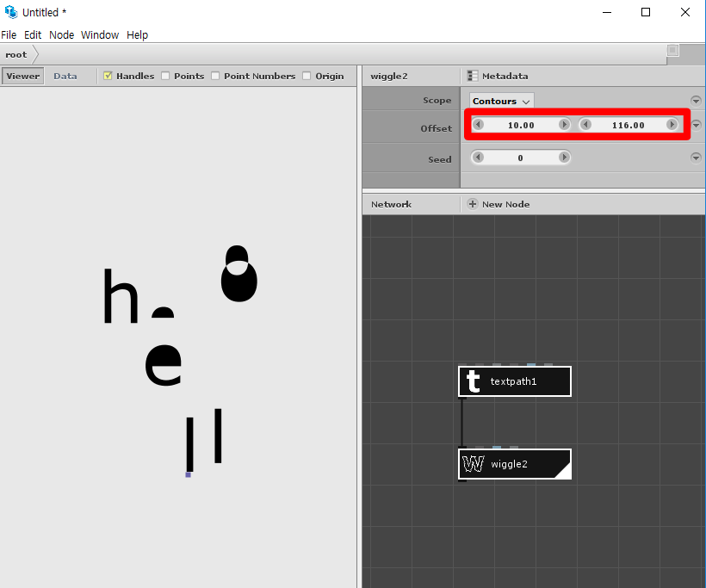Click the Metadata button
This screenshot has height=588, width=706.
(498, 76)
